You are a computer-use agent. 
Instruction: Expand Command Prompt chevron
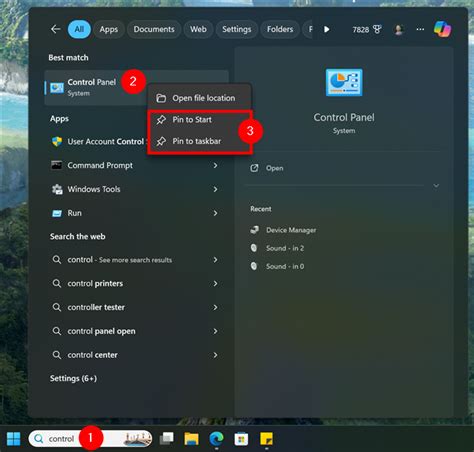216,165
